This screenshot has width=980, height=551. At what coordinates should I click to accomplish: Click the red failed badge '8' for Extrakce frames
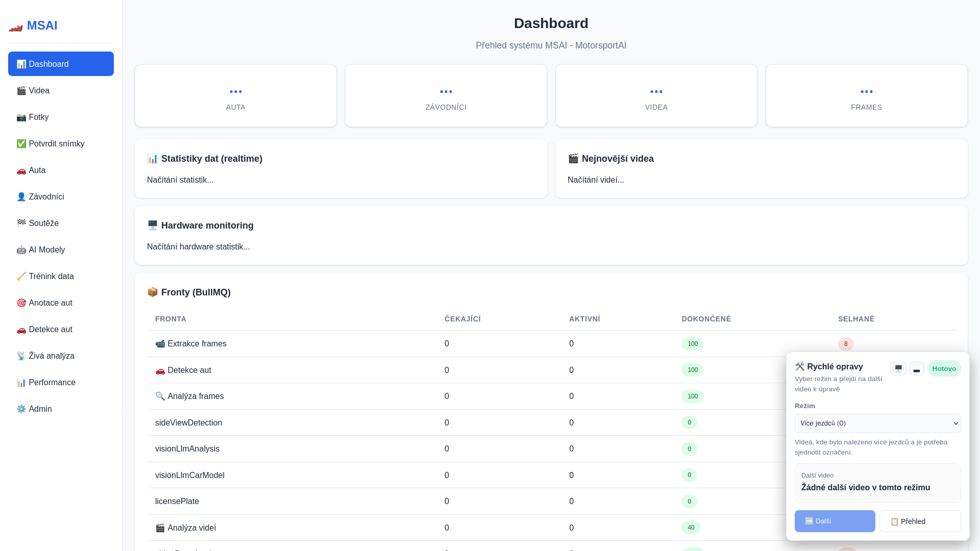[x=846, y=344]
